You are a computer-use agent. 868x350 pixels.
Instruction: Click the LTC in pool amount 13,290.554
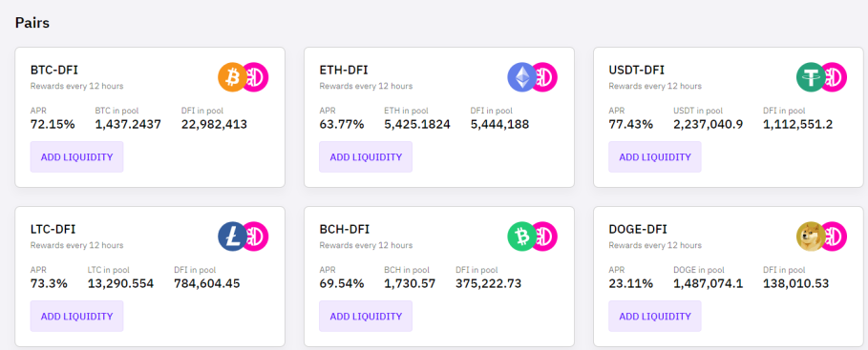pyautogui.click(x=120, y=283)
